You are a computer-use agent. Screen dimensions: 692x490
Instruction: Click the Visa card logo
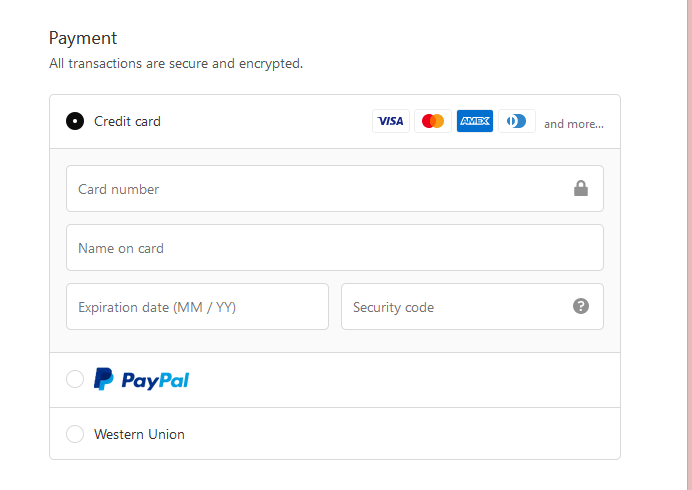[x=391, y=121]
